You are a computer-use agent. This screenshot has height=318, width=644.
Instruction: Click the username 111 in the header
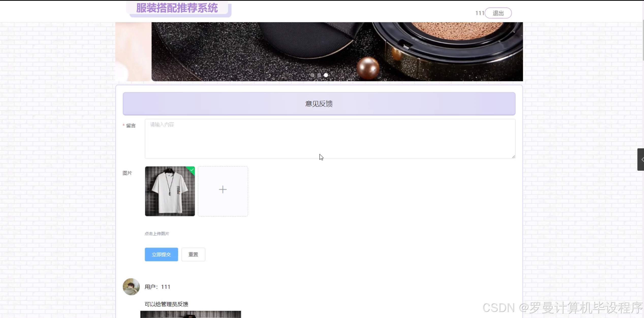click(479, 13)
